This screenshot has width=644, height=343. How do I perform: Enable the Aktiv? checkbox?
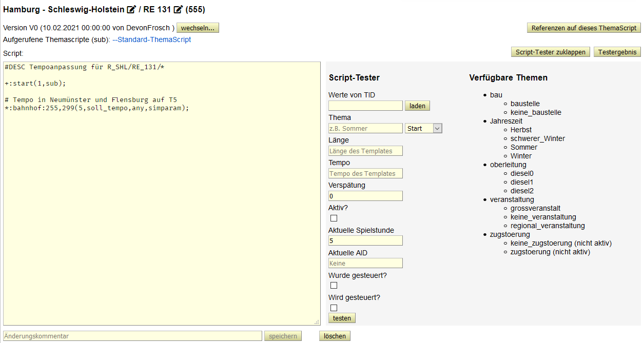tap(334, 218)
